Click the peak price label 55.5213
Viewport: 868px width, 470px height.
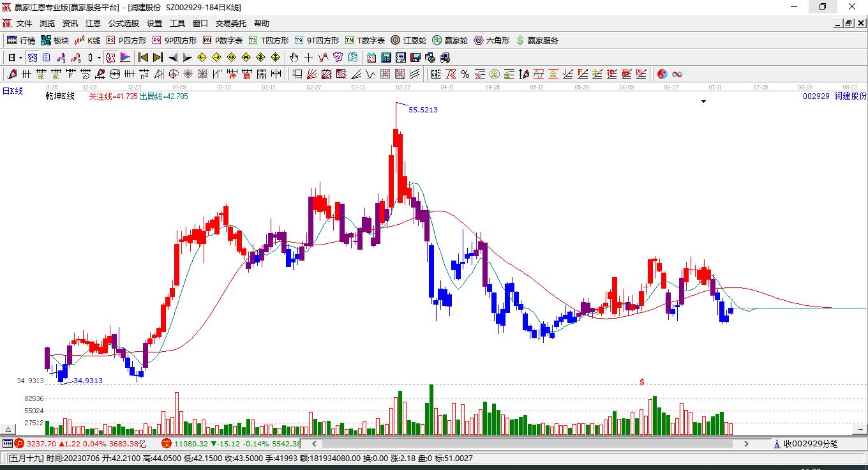(x=423, y=110)
